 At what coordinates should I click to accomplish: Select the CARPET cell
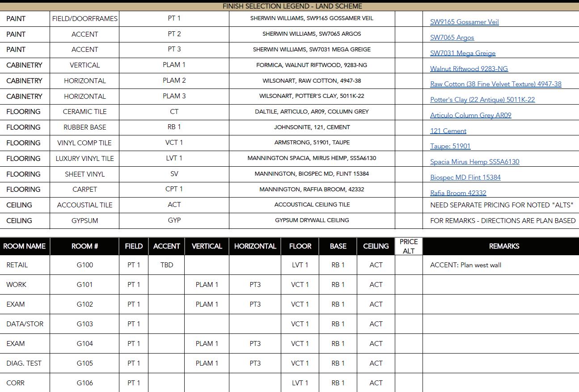85,190
